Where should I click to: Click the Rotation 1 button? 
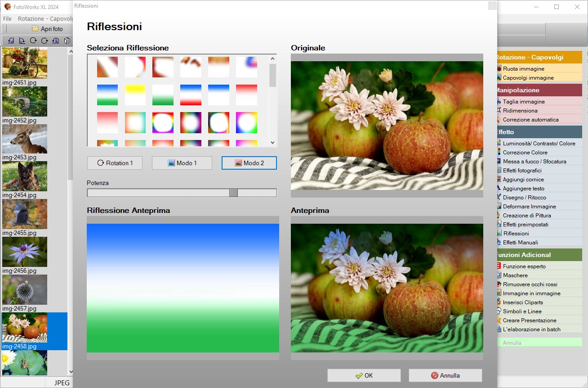115,163
